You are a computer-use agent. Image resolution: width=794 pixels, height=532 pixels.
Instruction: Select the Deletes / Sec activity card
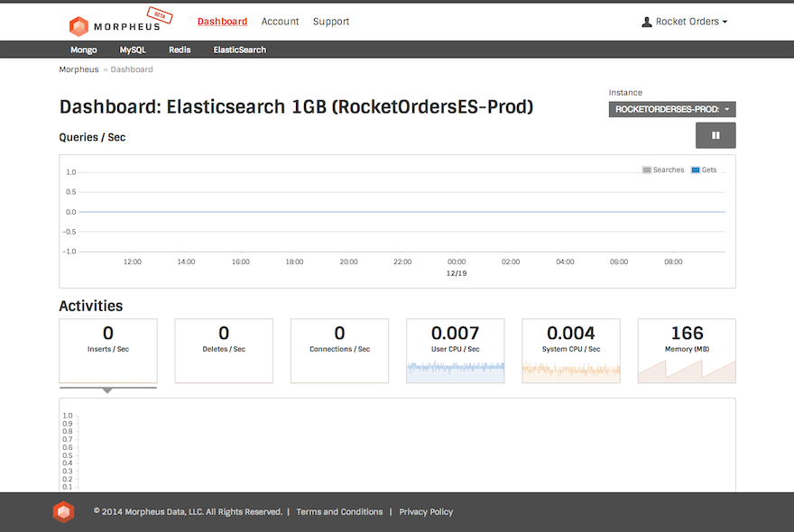point(224,351)
